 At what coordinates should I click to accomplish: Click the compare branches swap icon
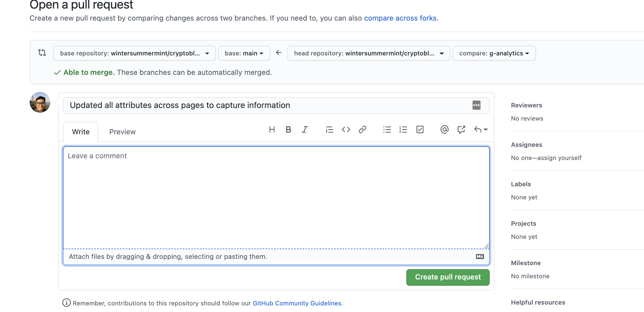pos(42,53)
